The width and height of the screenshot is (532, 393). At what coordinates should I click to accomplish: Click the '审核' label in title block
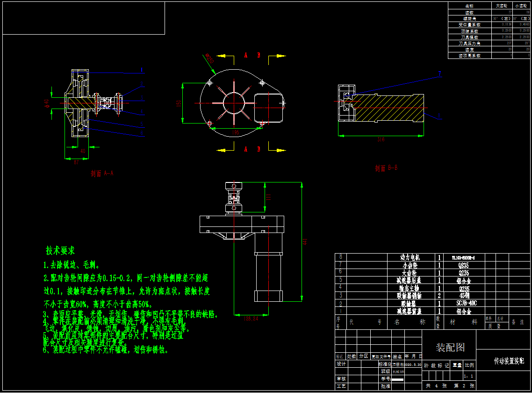(341, 379)
